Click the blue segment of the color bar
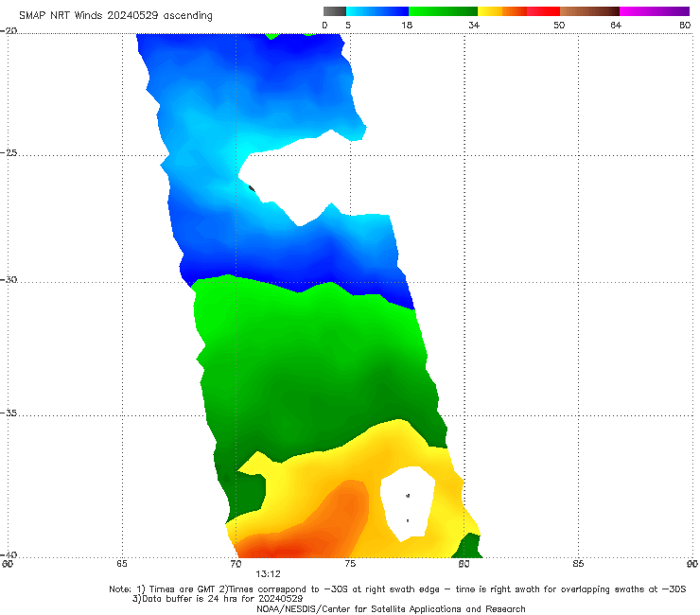 [x=377, y=11]
